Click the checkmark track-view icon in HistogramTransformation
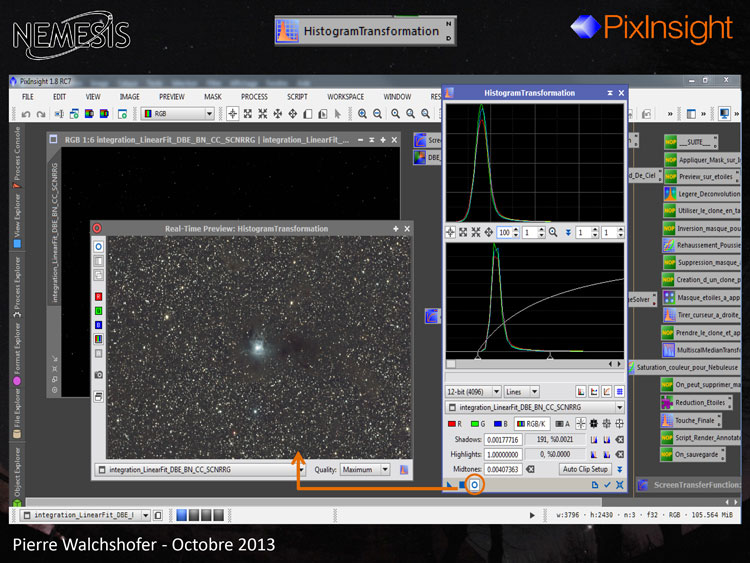 point(607,485)
